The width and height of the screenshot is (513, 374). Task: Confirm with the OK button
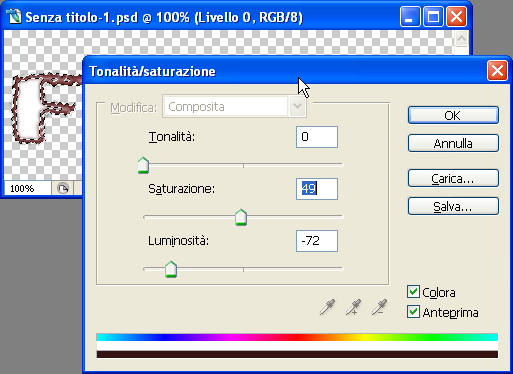(x=453, y=115)
